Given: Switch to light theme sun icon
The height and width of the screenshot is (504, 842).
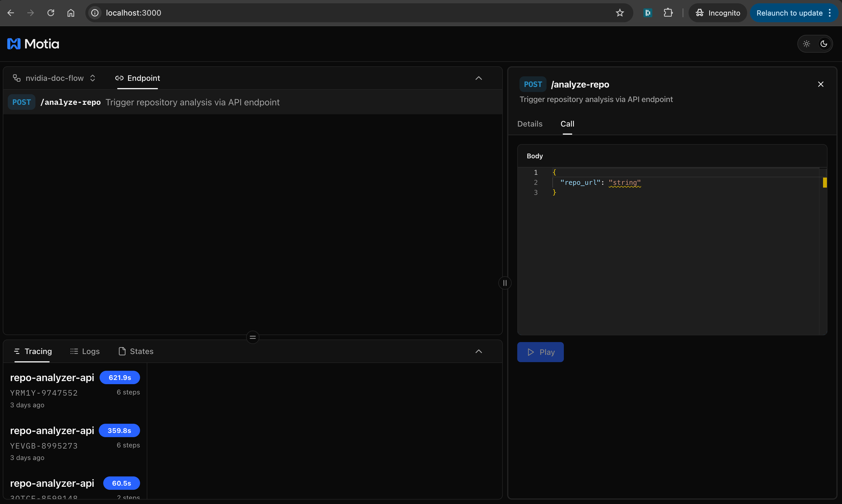Looking at the screenshot, I should [x=806, y=44].
